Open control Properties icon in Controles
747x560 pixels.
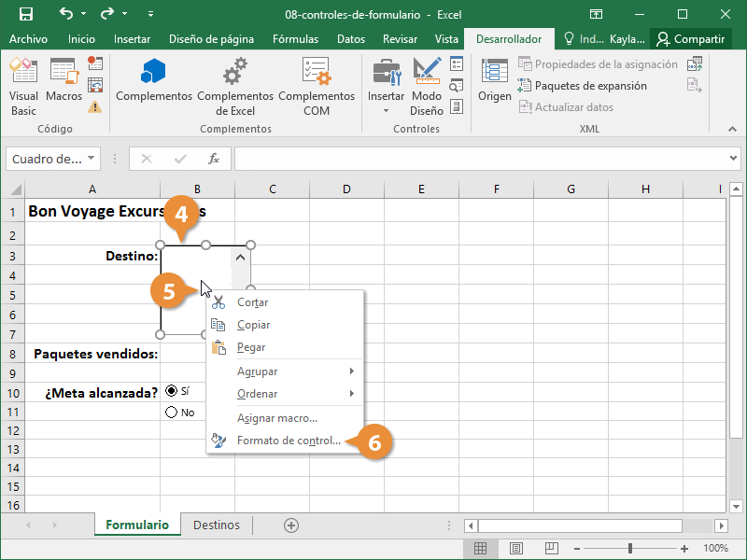click(x=457, y=63)
